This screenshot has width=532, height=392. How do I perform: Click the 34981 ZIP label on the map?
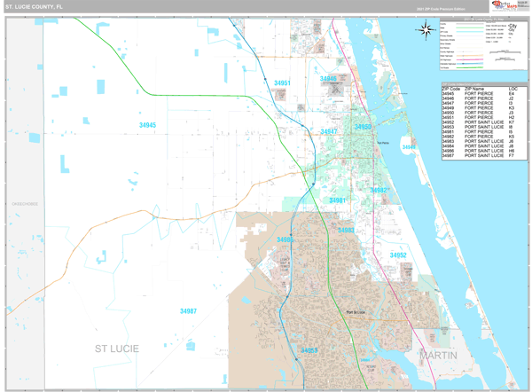click(337, 200)
